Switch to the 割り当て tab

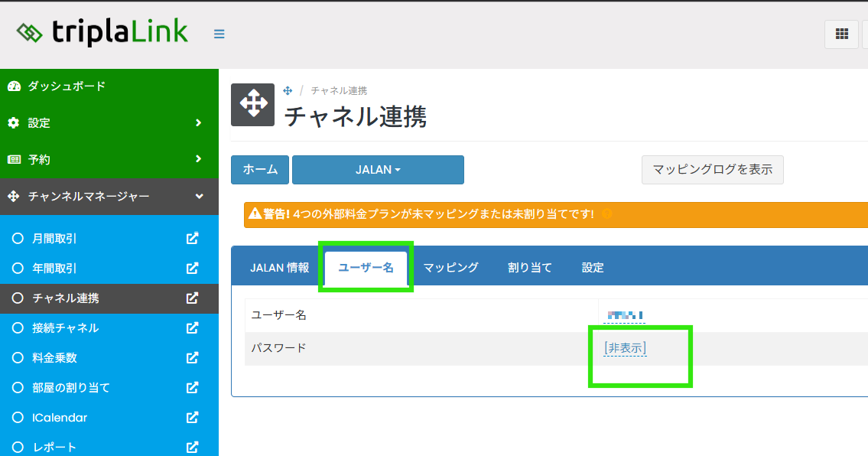(530, 268)
